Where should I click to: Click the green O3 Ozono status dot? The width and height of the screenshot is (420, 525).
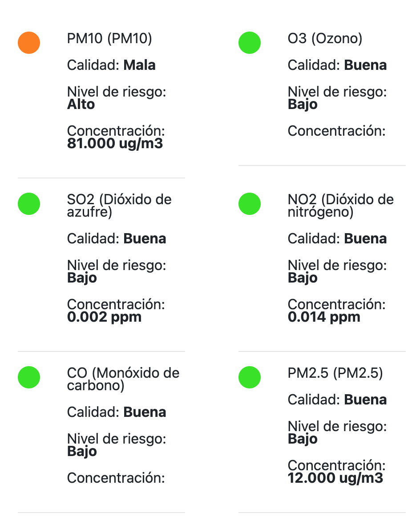click(250, 43)
